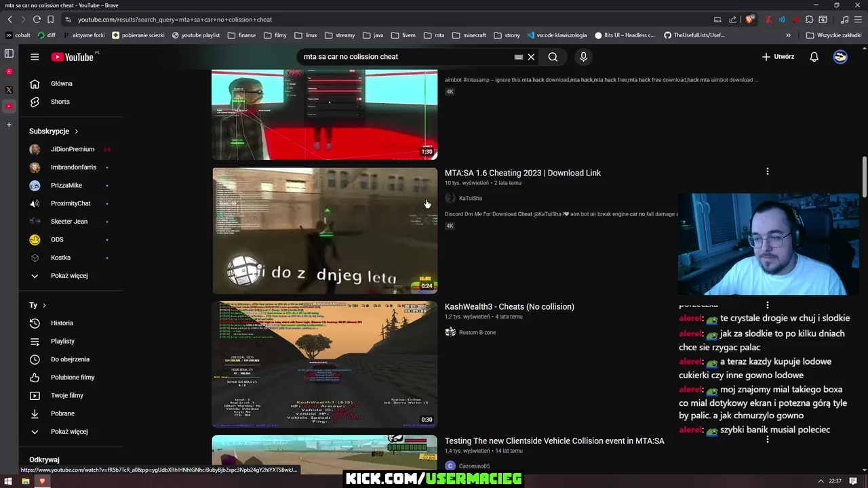
Task: Open extensions puzzle icon
Action: 809,20
